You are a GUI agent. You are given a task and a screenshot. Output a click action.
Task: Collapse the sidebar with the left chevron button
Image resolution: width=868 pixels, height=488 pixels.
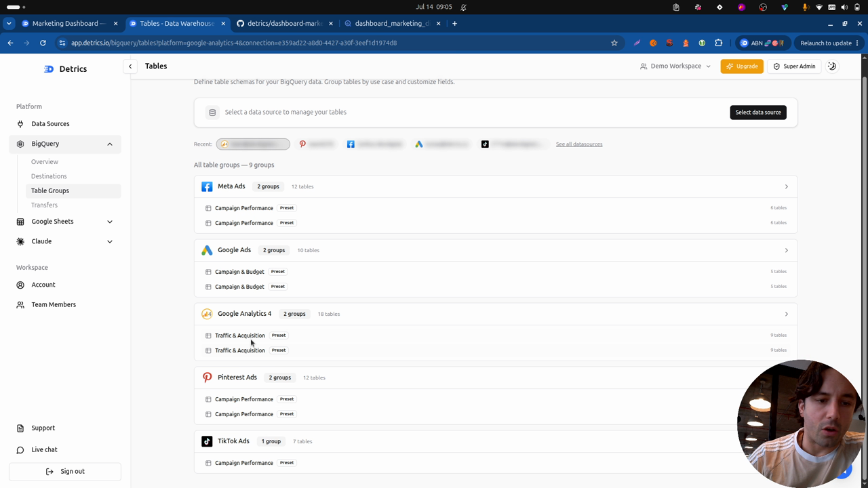pos(130,66)
